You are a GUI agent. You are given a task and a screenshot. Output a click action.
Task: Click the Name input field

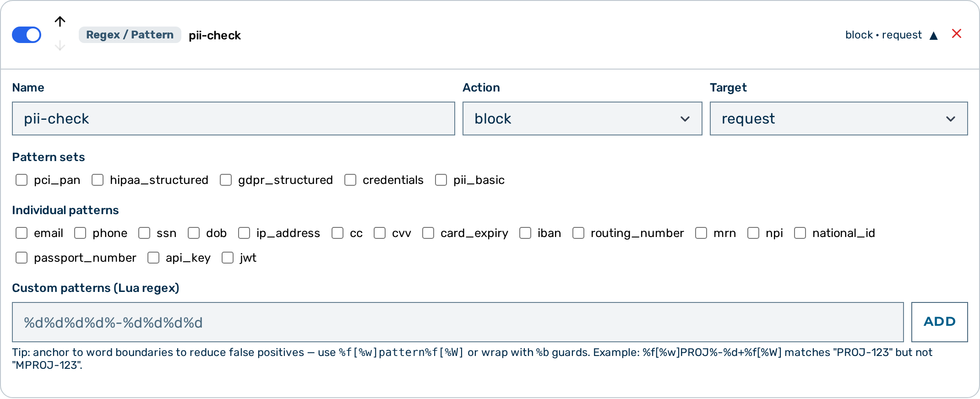234,119
